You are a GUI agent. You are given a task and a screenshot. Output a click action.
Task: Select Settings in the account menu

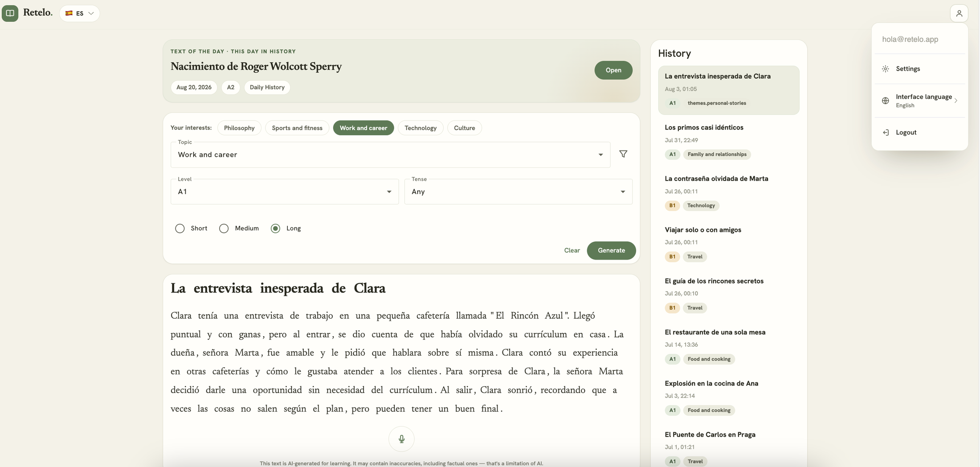click(920, 69)
